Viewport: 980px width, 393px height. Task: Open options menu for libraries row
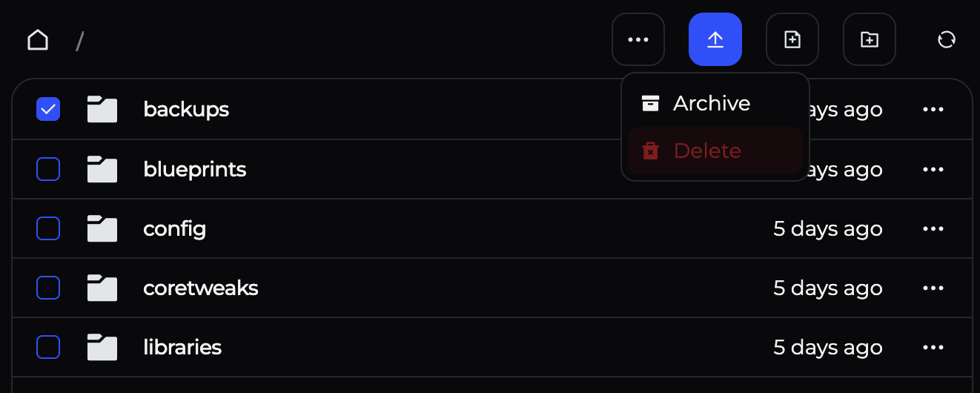933,347
